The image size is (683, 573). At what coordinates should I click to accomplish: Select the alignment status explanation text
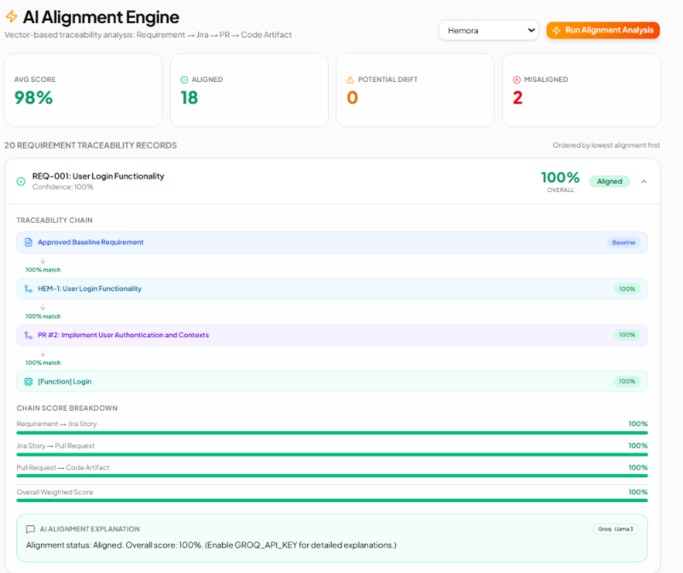211,545
